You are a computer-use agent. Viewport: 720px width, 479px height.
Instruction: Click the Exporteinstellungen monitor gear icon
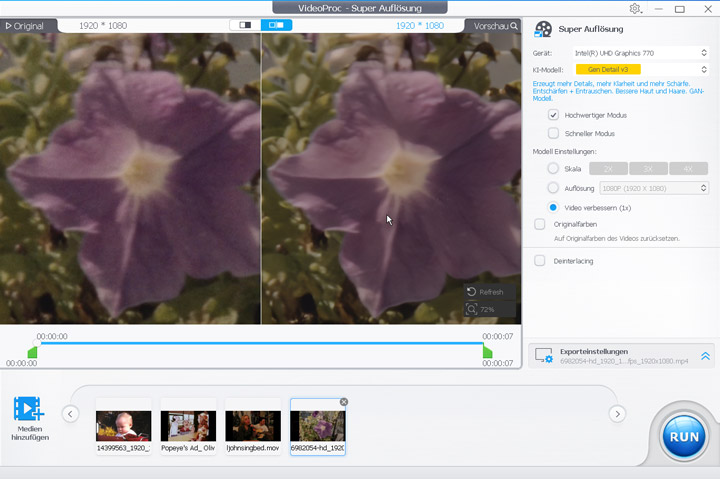[544, 355]
